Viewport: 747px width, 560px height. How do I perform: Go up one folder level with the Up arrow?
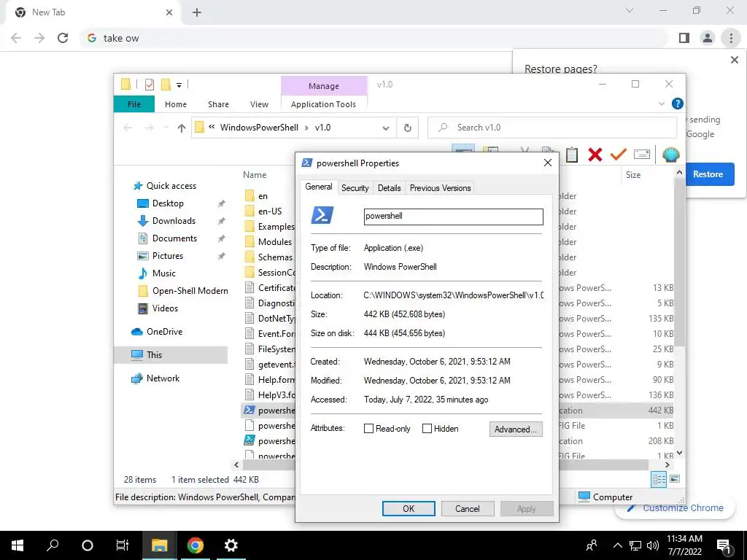(x=181, y=128)
